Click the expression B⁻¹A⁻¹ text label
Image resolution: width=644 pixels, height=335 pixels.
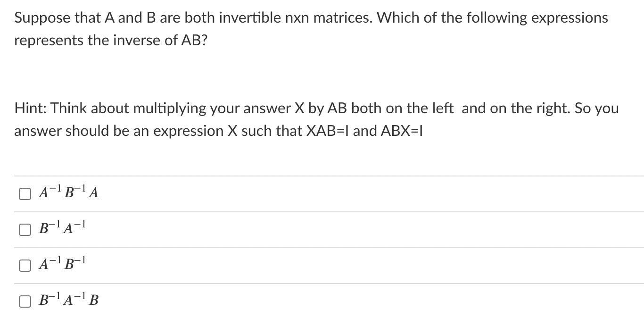click(x=62, y=228)
